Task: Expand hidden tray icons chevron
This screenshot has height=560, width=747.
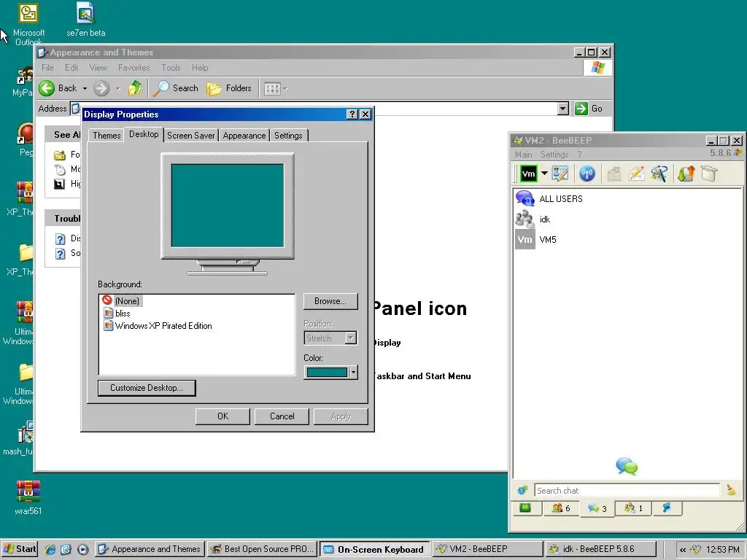Action: (683, 550)
